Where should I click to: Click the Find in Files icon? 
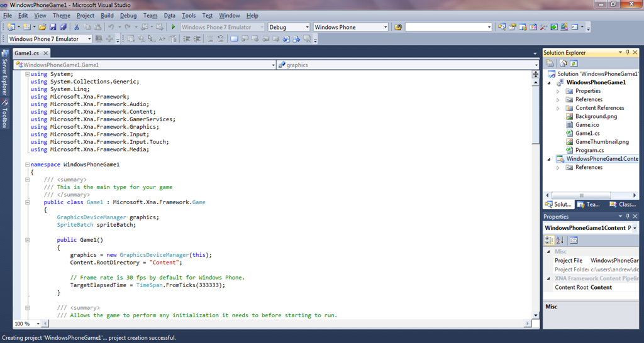click(397, 27)
